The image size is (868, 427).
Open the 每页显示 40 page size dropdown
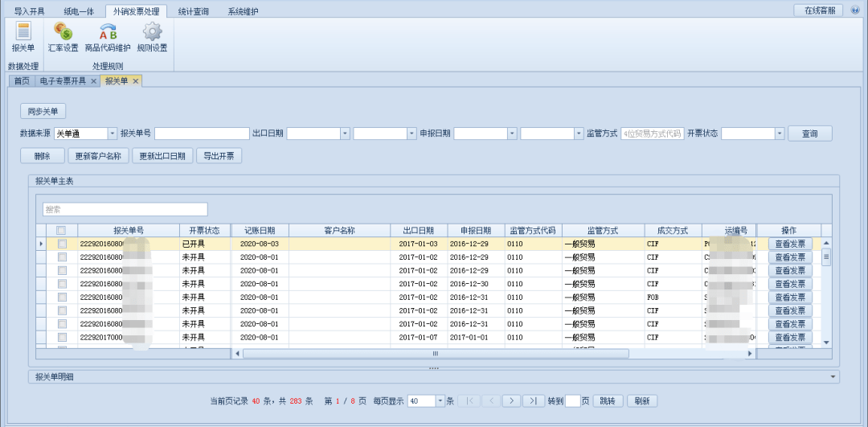(440, 401)
